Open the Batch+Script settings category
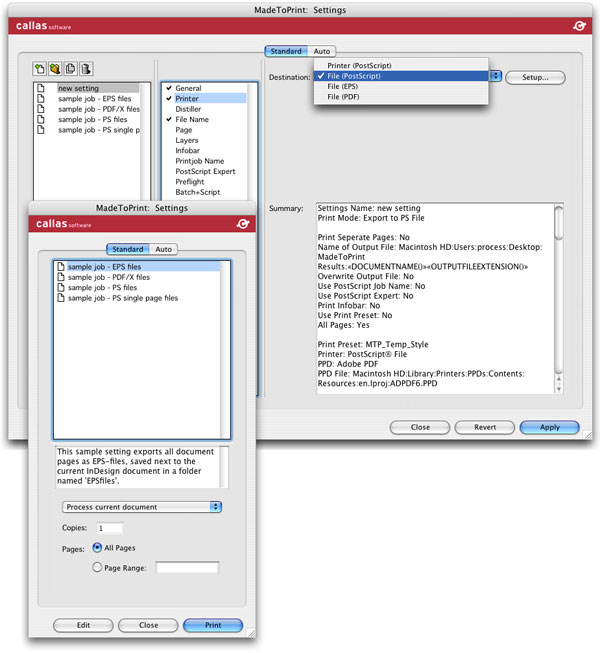This screenshot has height=653, width=600. (x=197, y=192)
